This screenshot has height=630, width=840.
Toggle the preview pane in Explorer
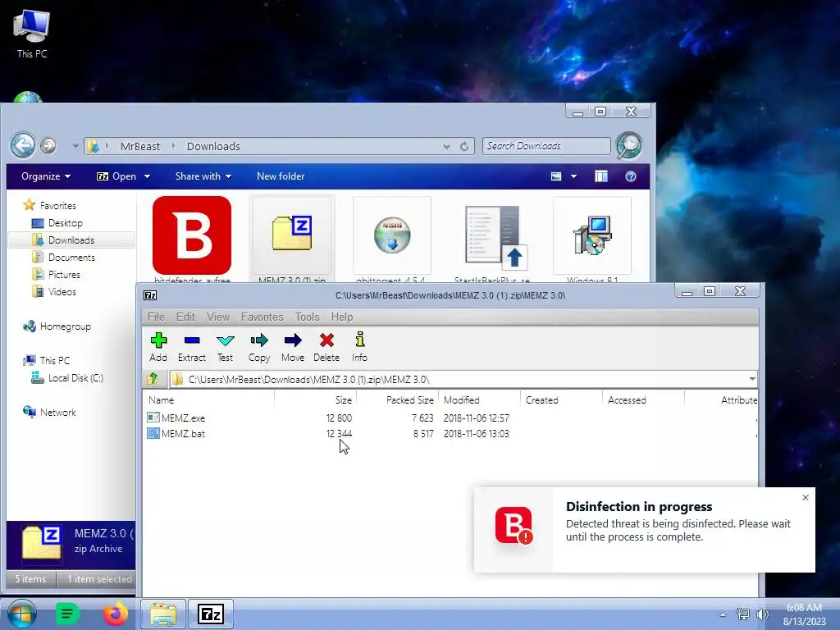click(x=601, y=176)
